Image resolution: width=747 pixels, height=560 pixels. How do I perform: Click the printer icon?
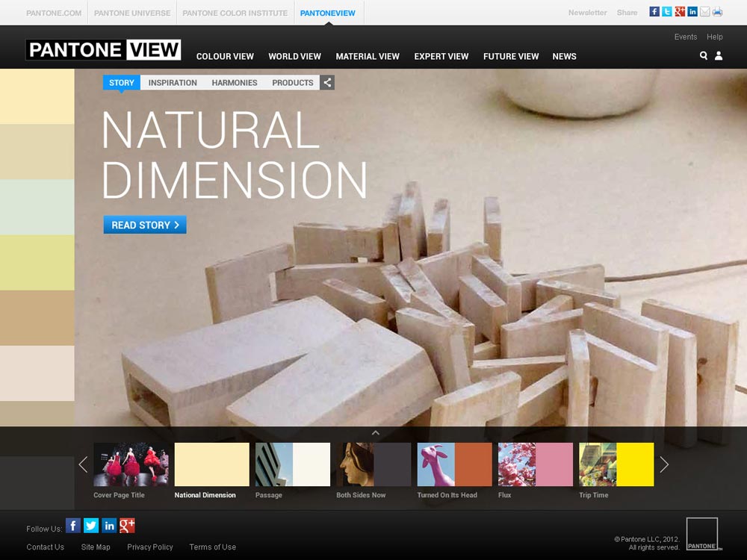click(x=717, y=11)
